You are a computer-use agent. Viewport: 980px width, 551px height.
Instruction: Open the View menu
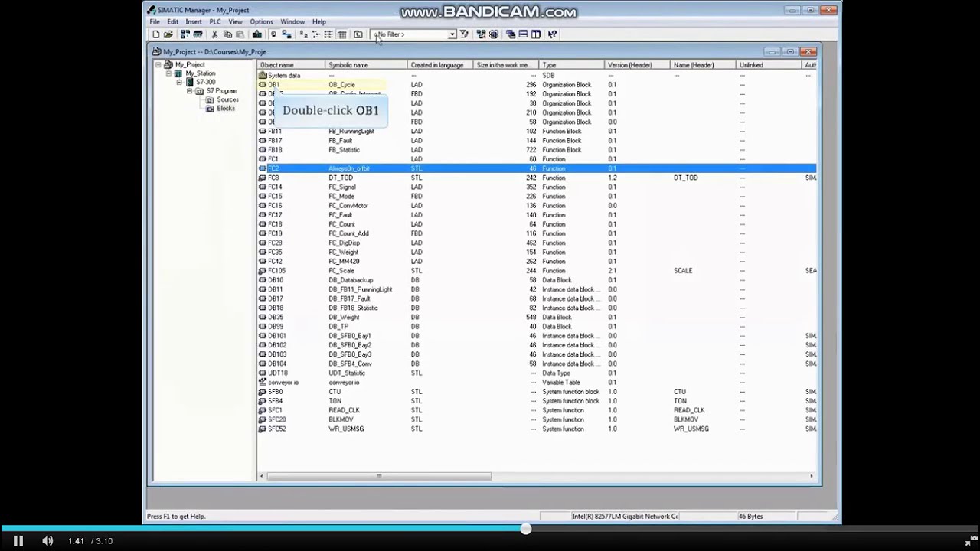pyautogui.click(x=236, y=22)
